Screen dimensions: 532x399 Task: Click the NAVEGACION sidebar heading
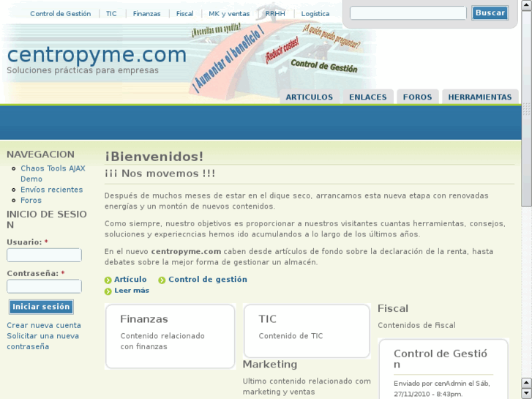point(40,154)
